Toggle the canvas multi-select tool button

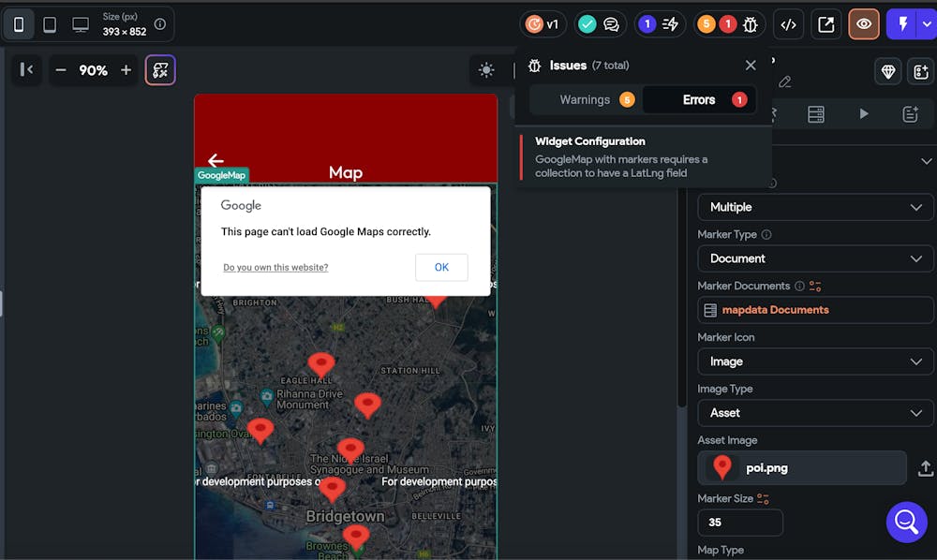click(160, 70)
